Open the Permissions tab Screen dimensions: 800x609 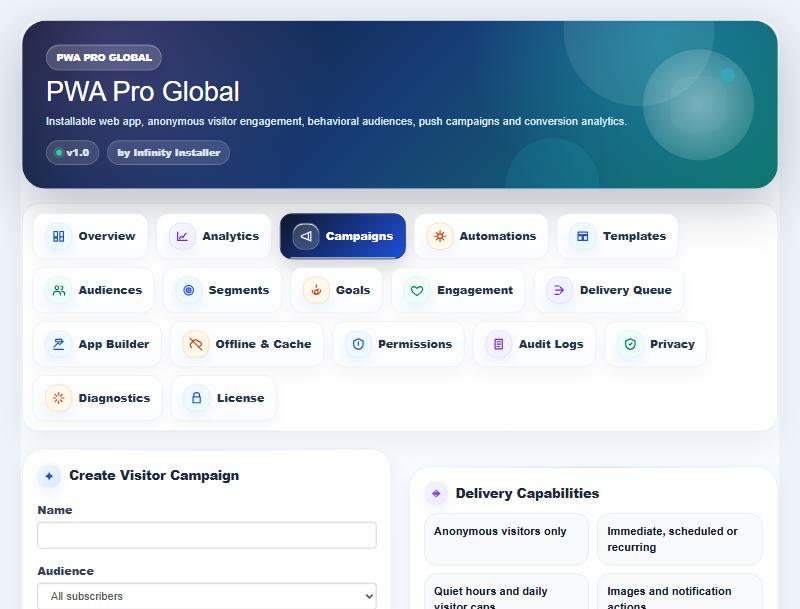tap(398, 344)
